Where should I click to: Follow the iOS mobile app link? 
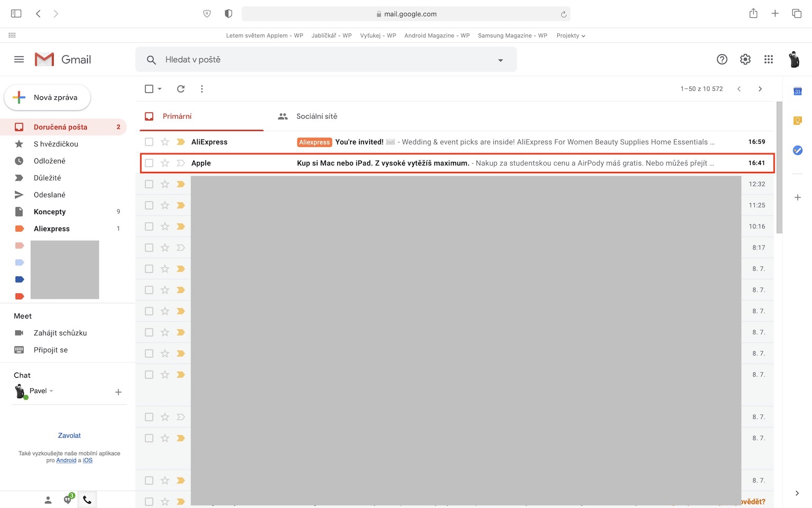pos(88,460)
